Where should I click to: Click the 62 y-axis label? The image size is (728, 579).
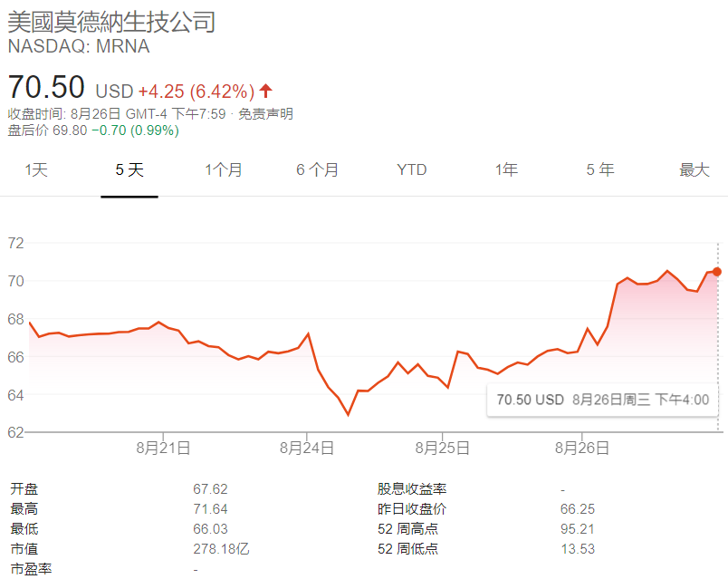tap(15, 432)
